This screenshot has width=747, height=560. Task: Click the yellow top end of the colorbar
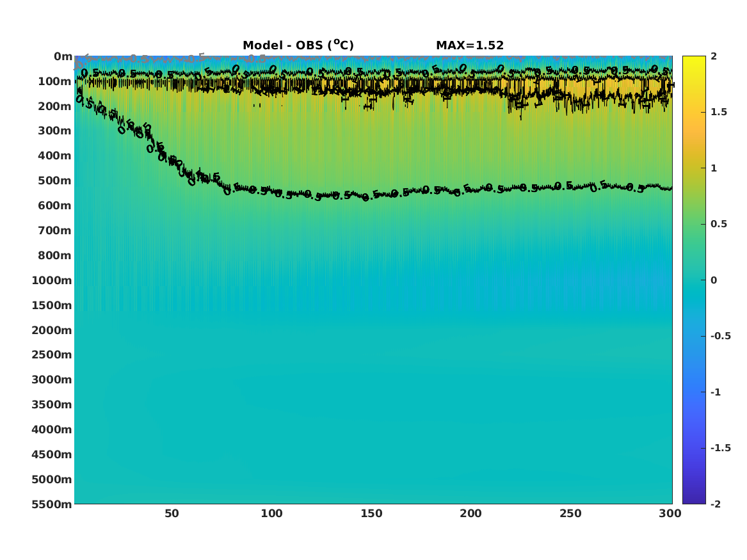[694, 60]
